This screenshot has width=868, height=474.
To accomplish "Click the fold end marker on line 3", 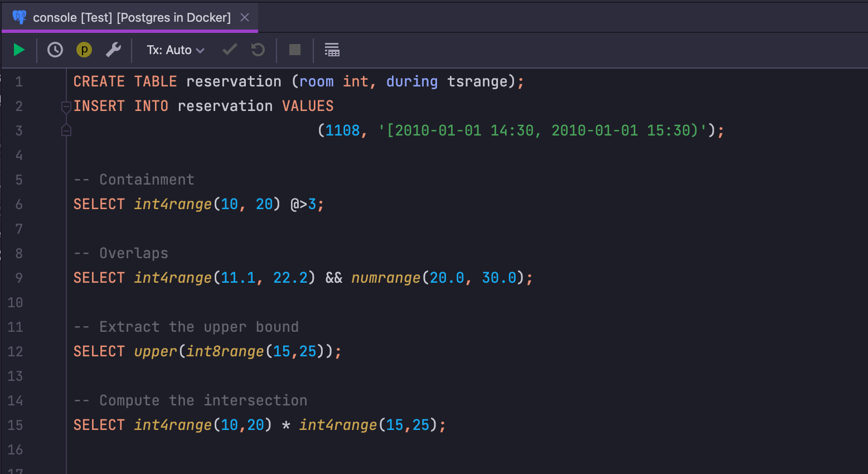I will click(66, 130).
